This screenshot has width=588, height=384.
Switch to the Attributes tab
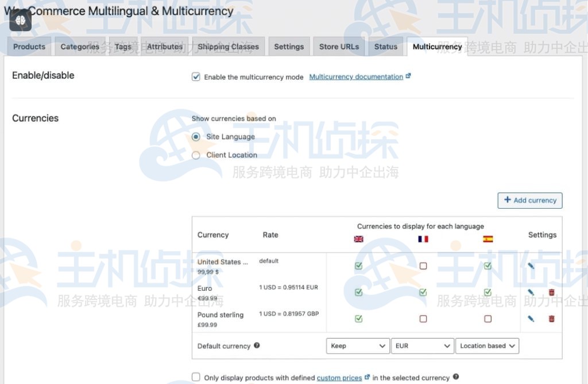pos(165,47)
